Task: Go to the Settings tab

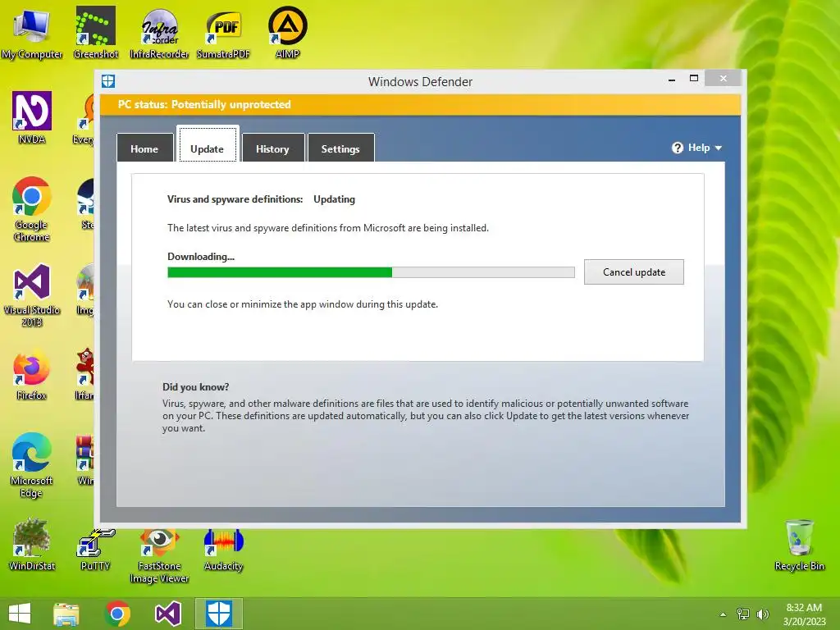Action: 340,148
